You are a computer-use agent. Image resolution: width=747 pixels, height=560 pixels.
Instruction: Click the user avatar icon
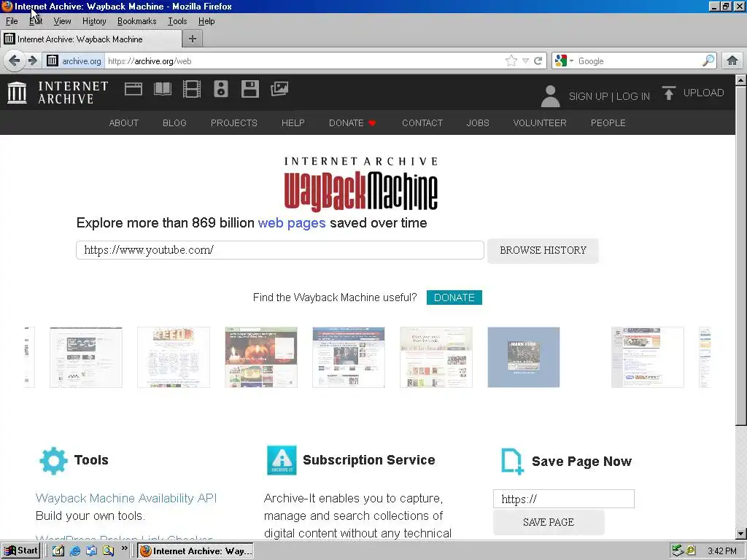coord(550,96)
